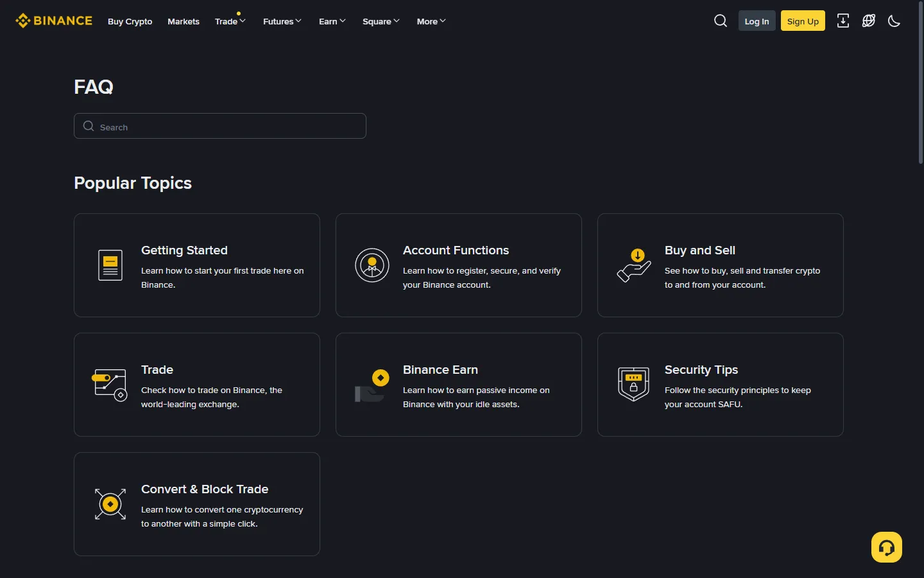This screenshot has width=924, height=578.
Task: Open the Buy and Sell topic title
Action: point(700,250)
